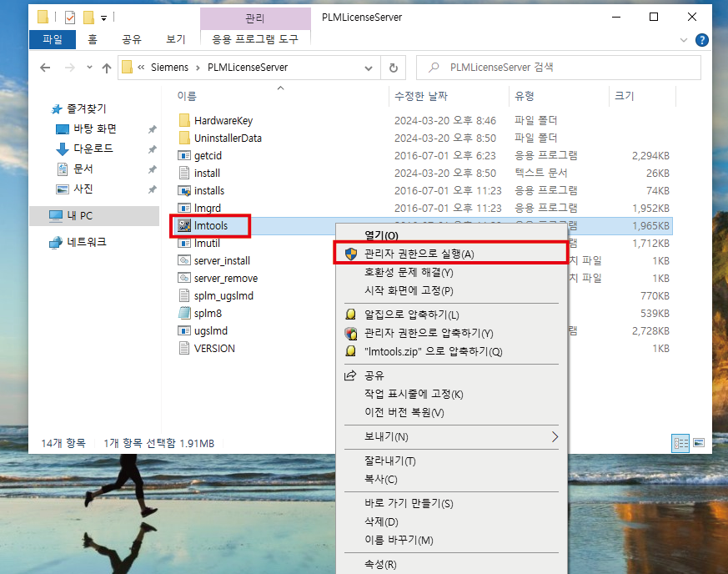728x574 pixels.
Task: Click the install text document icon
Action: (x=184, y=174)
